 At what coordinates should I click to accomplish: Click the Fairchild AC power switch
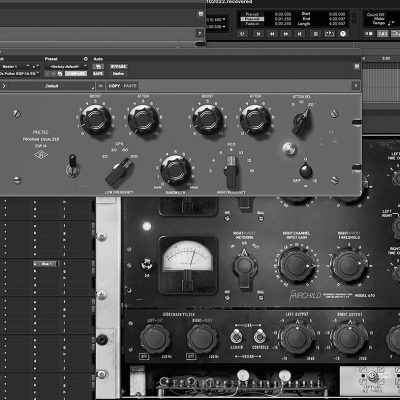coord(147,264)
